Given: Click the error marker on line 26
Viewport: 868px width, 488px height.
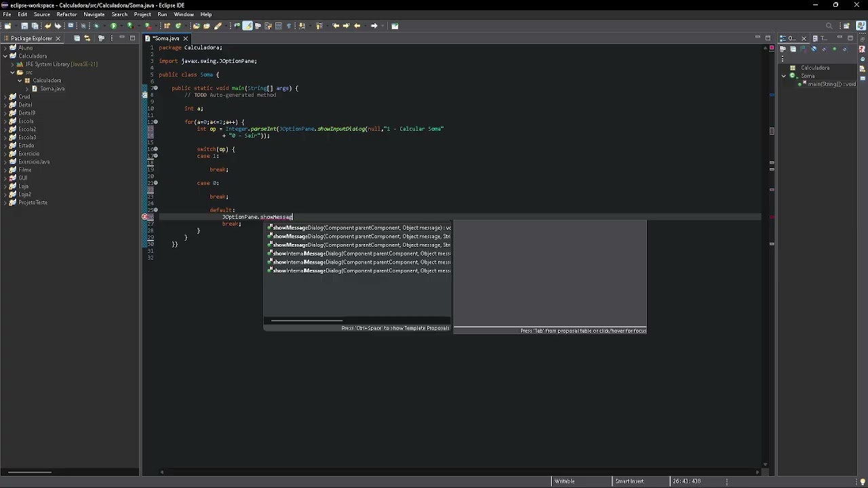Looking at the screenshot, I should click(145, 217).
